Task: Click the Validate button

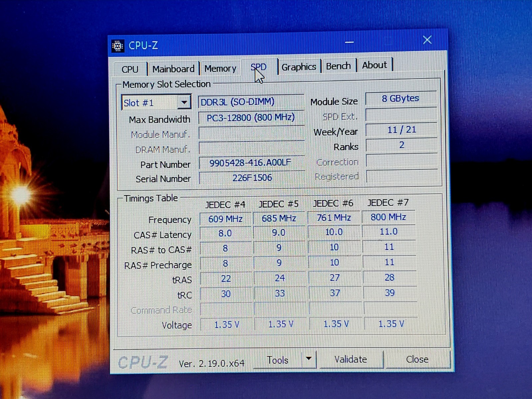Action: [350, 359]
